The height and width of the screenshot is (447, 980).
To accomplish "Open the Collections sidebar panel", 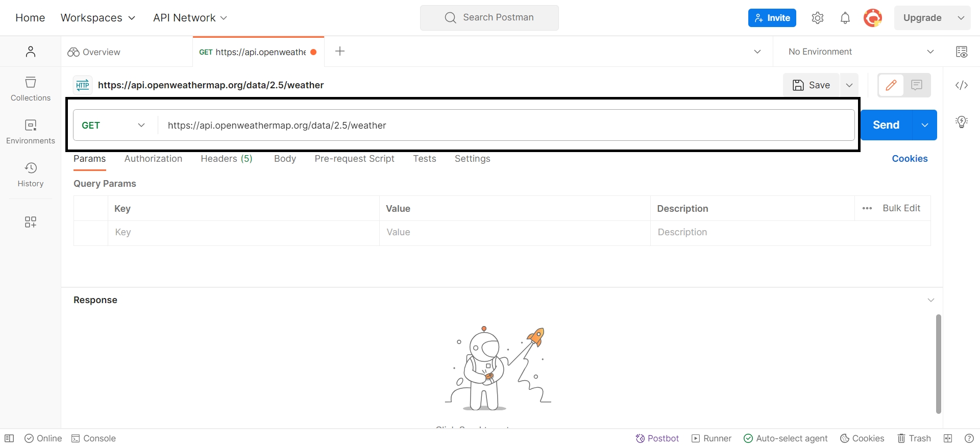I will (x=31, y=89).
